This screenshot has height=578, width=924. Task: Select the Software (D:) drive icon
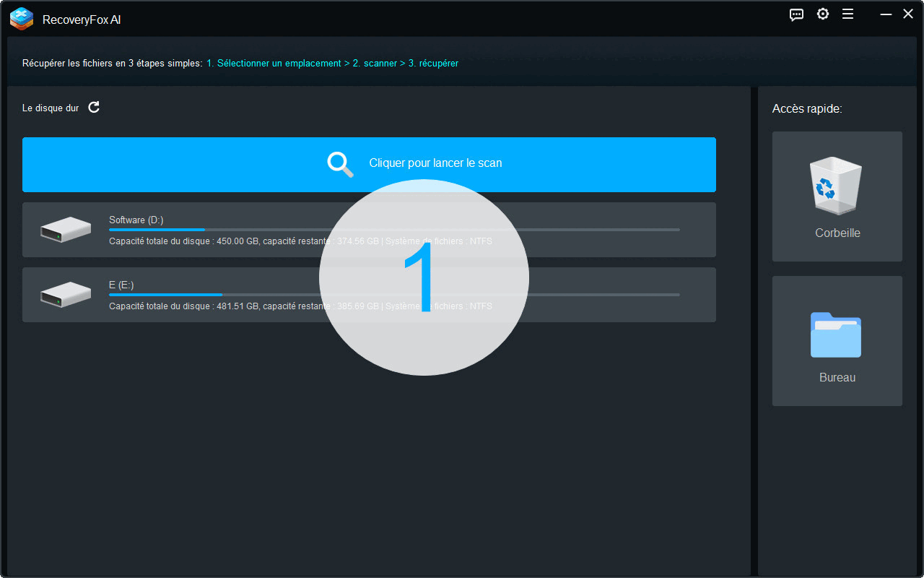66,230
